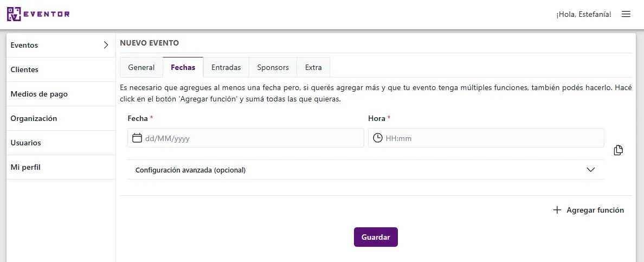Click the Hora field label

coord(379,118)
